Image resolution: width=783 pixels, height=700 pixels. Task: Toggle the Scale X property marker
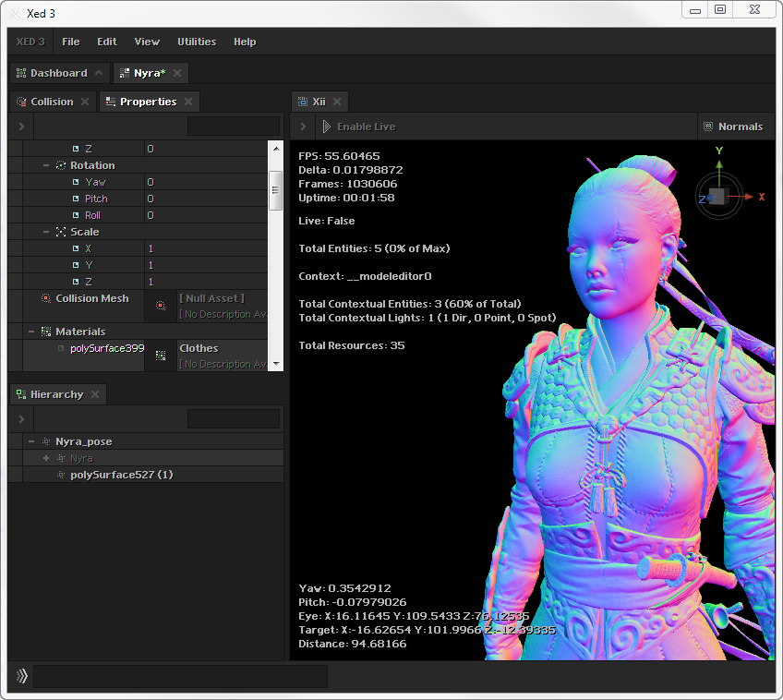tap(76, 248)
